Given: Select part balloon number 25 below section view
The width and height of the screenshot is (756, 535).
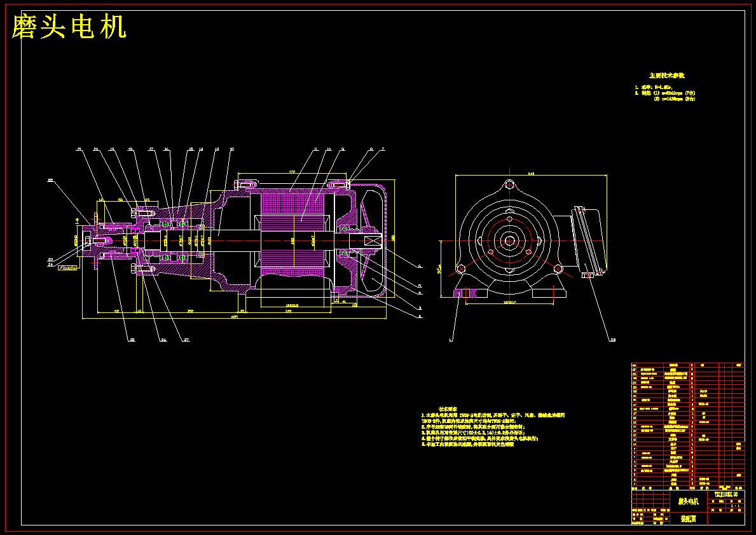Looking at the screenshot, I should [x=132, y=340].
